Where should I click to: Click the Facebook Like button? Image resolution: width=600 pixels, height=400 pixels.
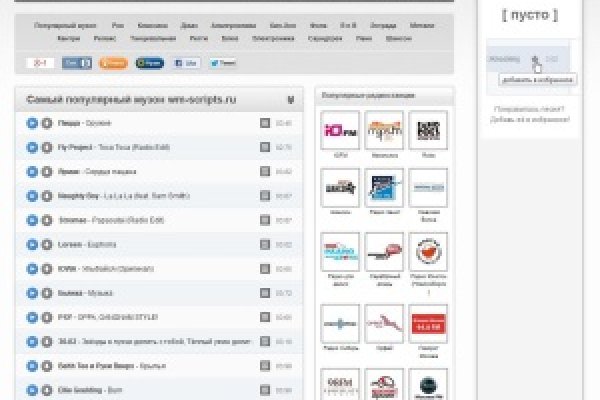(x=186, y=63)
